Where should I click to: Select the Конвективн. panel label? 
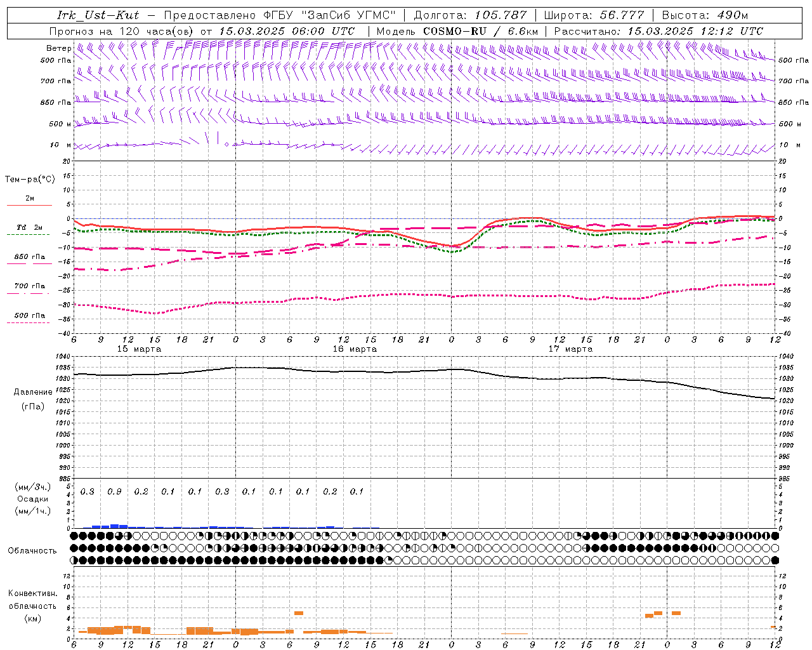click(32, 594)
